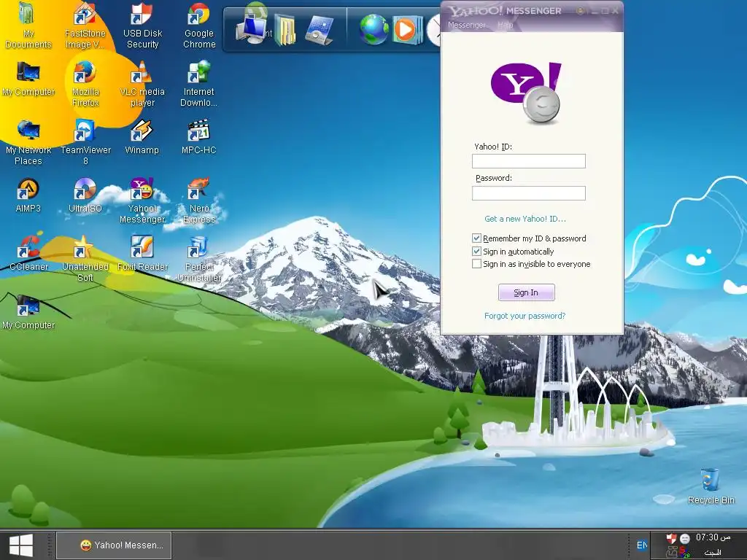Open Unattended Soft shortcut

click(85, 259)
